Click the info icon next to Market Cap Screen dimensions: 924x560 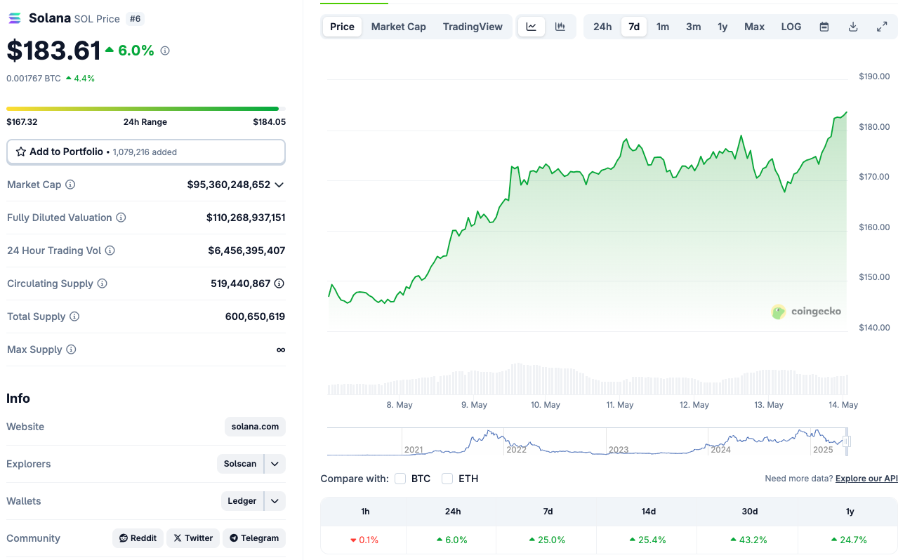70,185
